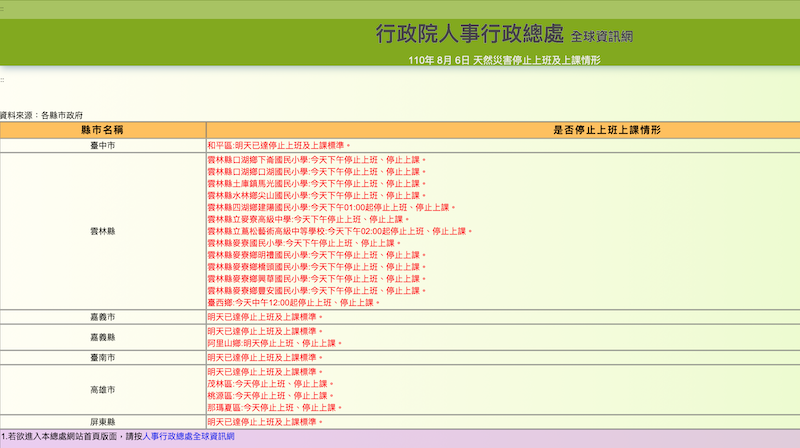This screenshot has width=800, height=448.
Task: Click the 行政院人事行政總處 page title
Action: tap(470, 34)
